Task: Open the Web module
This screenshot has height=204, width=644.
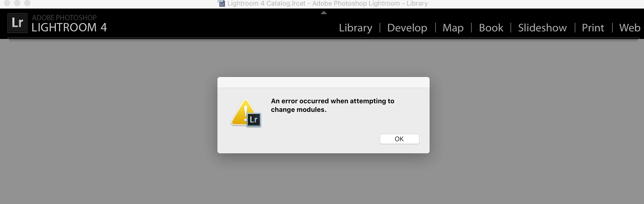Action: (630, 28)
